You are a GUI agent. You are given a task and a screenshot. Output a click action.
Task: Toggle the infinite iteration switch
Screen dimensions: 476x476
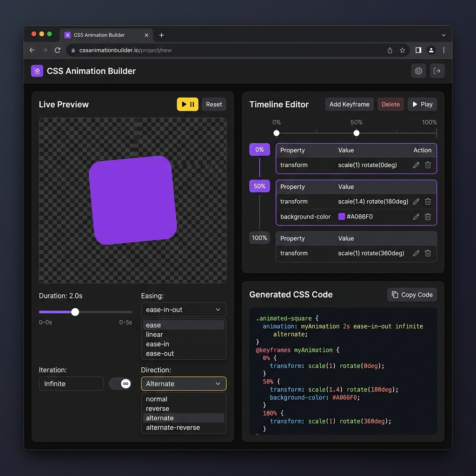[120, 383]
